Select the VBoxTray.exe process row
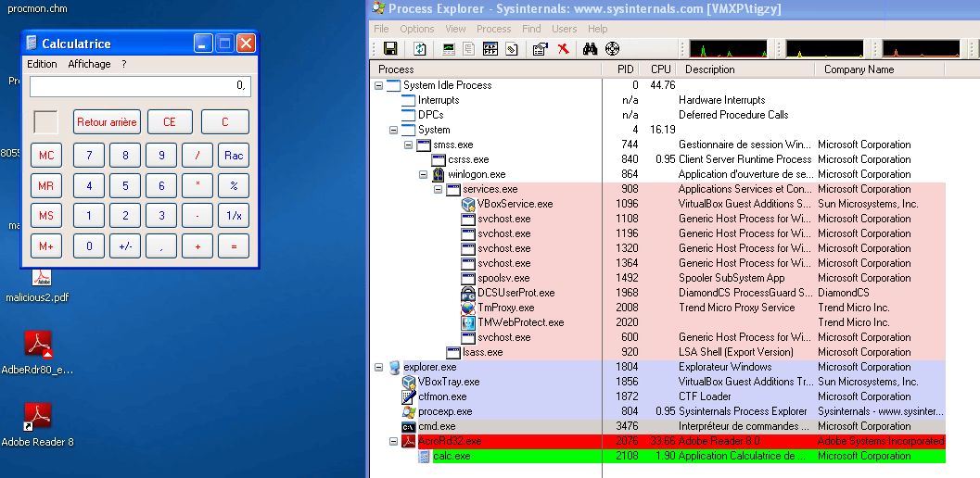This screenshot has width=980, height=478. 658,382
